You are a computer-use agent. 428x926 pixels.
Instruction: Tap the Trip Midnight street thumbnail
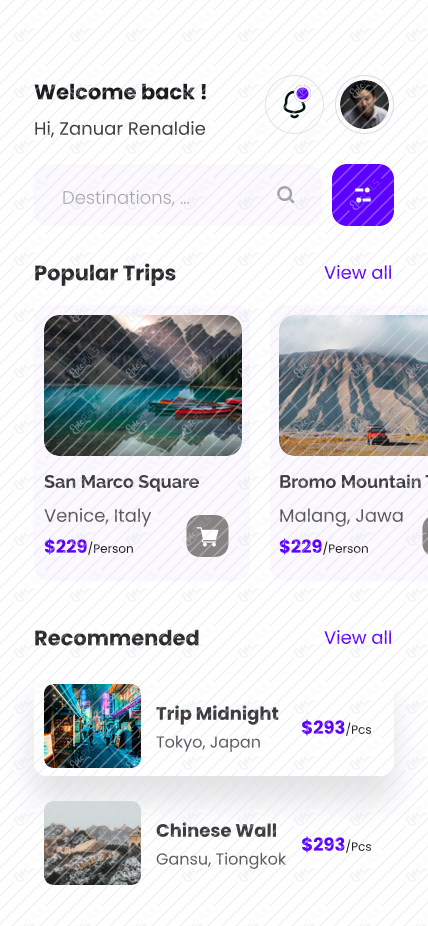click(x=93, y=726)
